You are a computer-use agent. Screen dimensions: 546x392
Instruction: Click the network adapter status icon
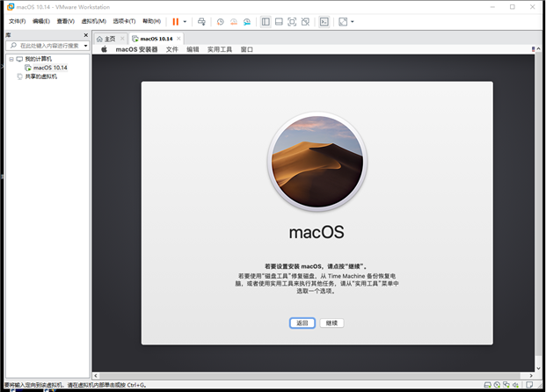506,385
